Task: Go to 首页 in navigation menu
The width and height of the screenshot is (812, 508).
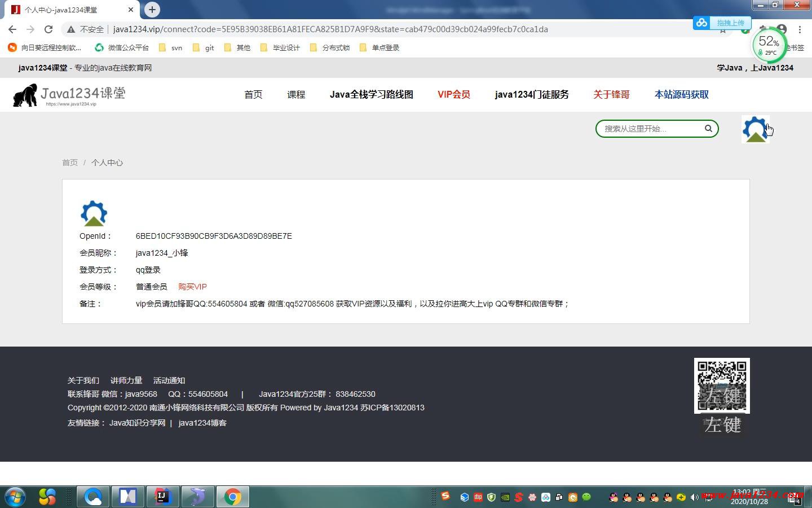Action: (x=253, y=94)
